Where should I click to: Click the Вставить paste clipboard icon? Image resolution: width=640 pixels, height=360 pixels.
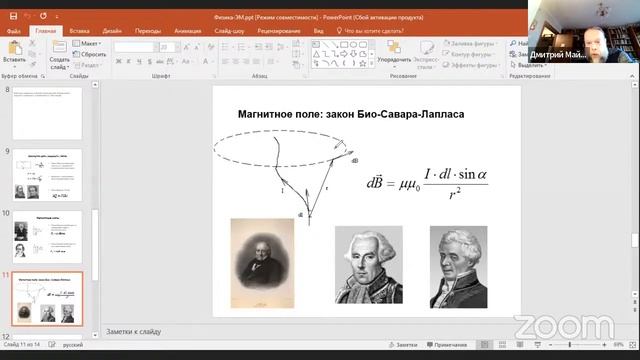click(x=15, y=48)
